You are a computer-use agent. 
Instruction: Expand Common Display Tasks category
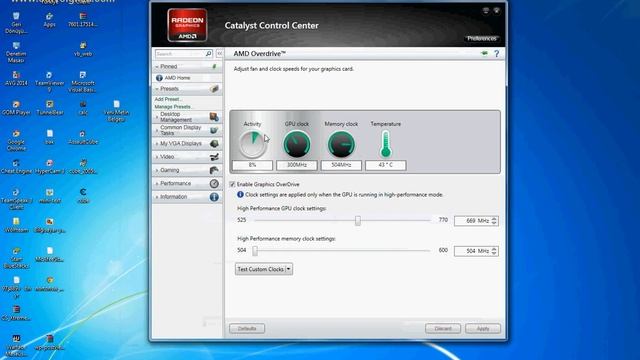[187, 130]
